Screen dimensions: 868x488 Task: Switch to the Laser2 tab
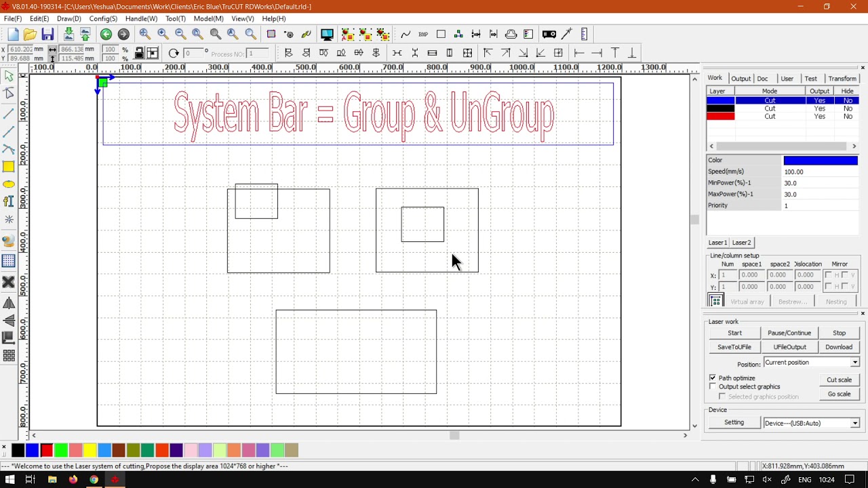tap(741, 243)
